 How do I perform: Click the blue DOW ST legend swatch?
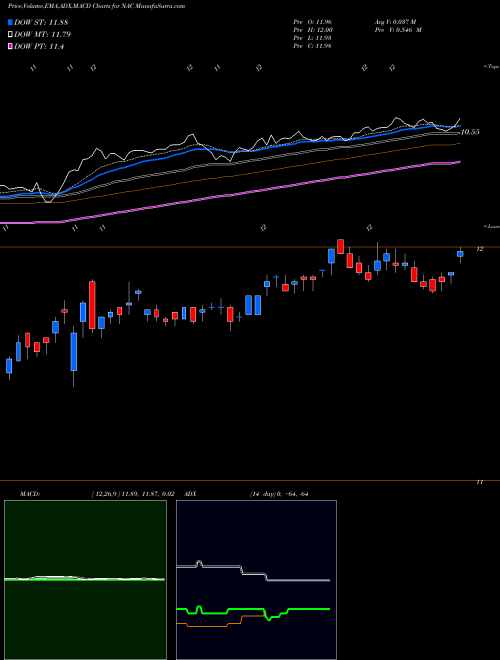(10, 22)
